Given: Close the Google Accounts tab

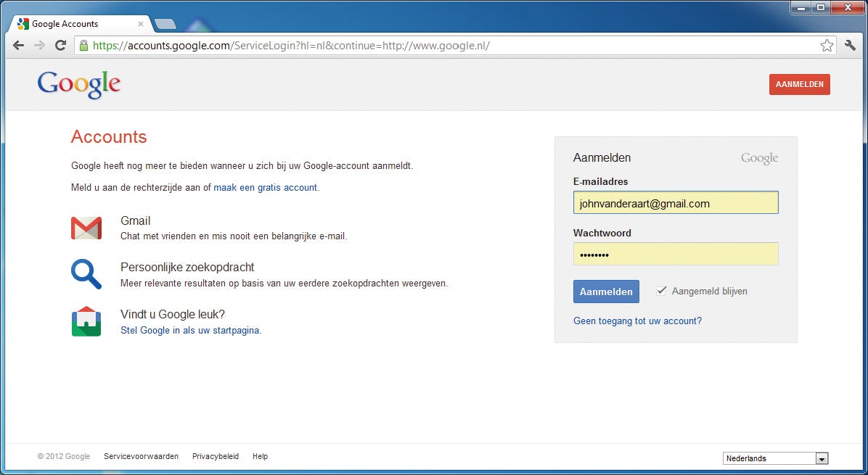Looking at the screenshot, I should click(x=141, y=24).
